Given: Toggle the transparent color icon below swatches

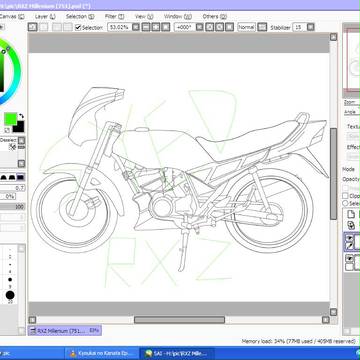Looking at the screenshot, I should pos(7,130).
